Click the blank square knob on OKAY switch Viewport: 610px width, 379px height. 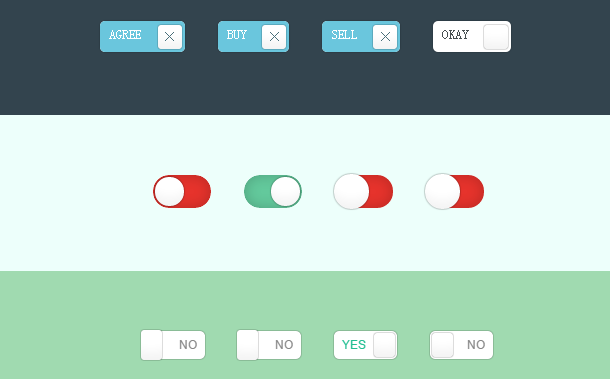click(x=496, y=37)
